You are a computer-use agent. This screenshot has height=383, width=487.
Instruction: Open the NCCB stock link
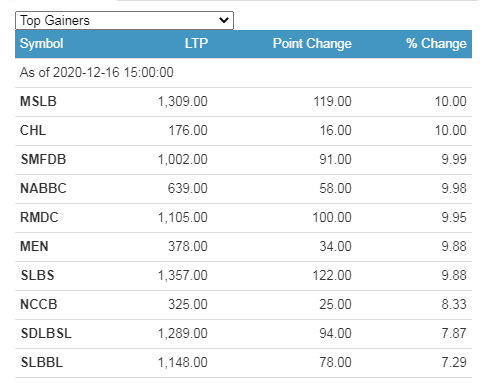click(39, 304)
